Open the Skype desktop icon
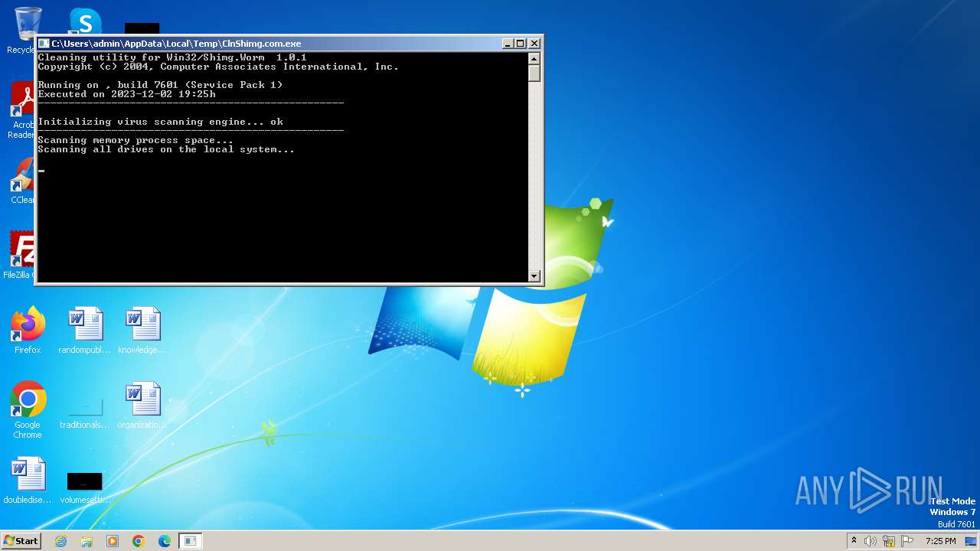The width and height of the screenshot is (980, 551). pyautogui.click(x=84, y=21)
